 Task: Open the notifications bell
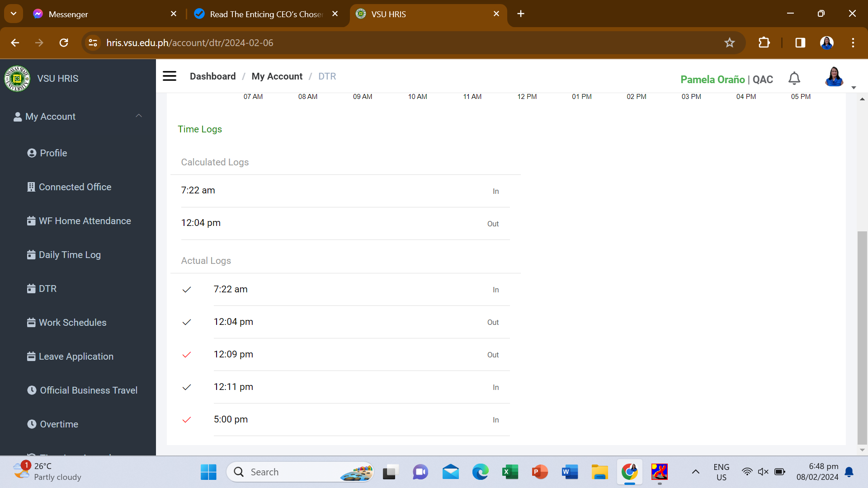point(794,79)
